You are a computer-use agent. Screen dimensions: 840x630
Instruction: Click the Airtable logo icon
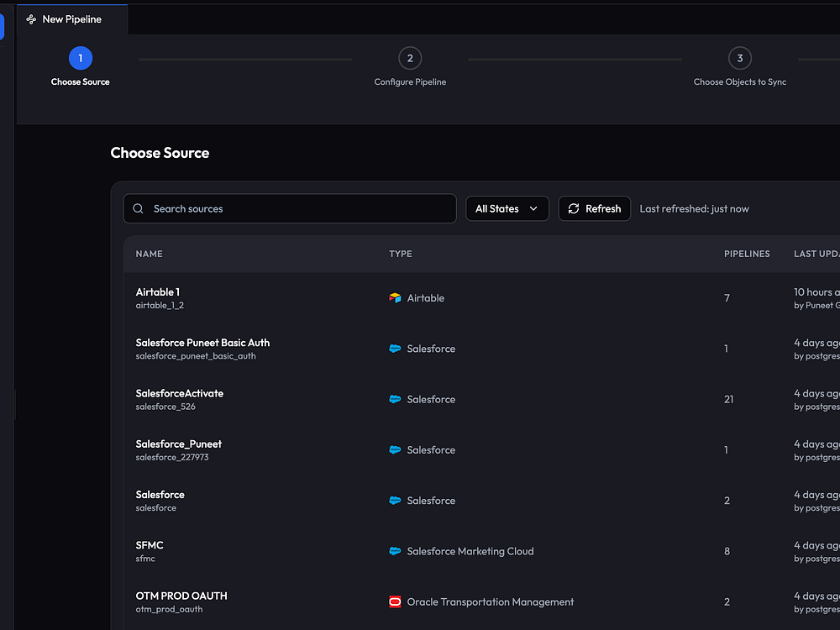[395, 298]
